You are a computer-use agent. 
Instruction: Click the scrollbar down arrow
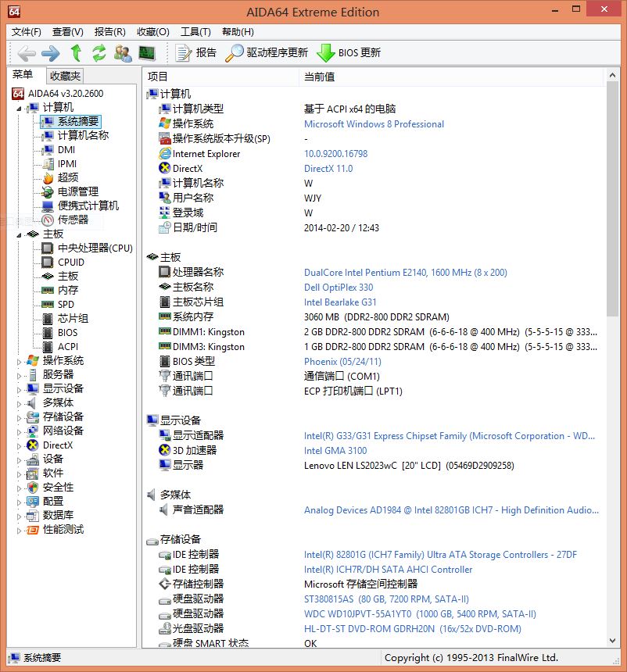(612, 641)
